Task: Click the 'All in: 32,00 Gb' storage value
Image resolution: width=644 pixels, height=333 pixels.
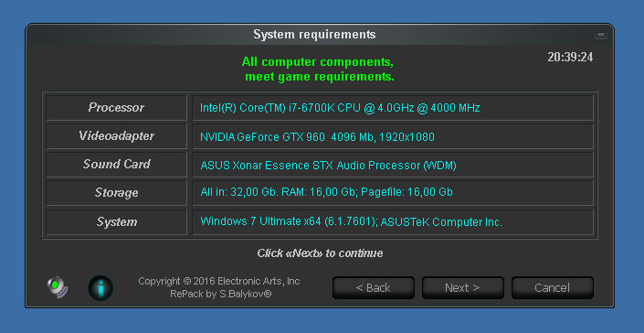Action: (326, 192)
